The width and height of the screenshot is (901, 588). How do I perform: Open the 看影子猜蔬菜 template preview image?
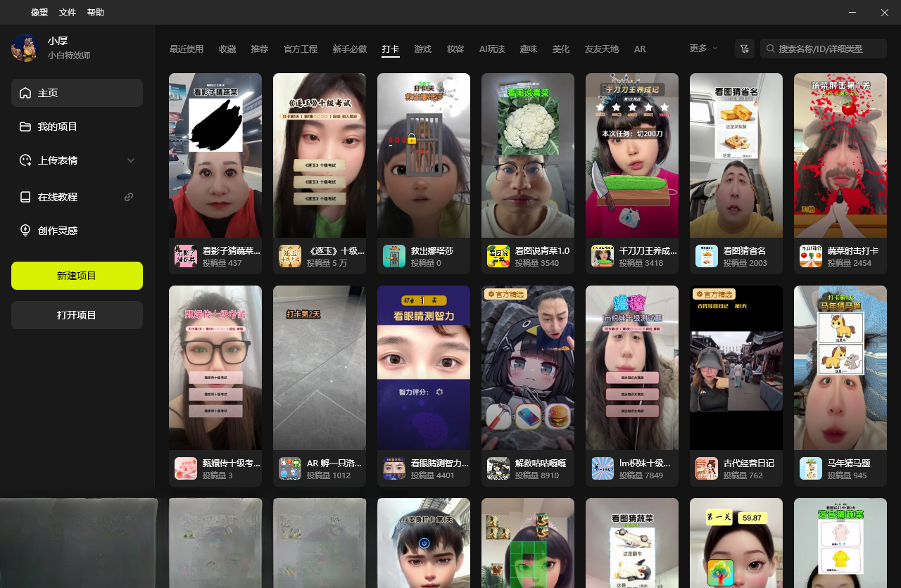pos(215,155)
